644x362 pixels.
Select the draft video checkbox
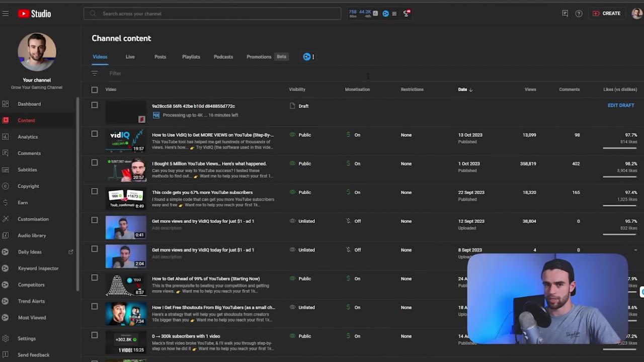tap(95, 105)
